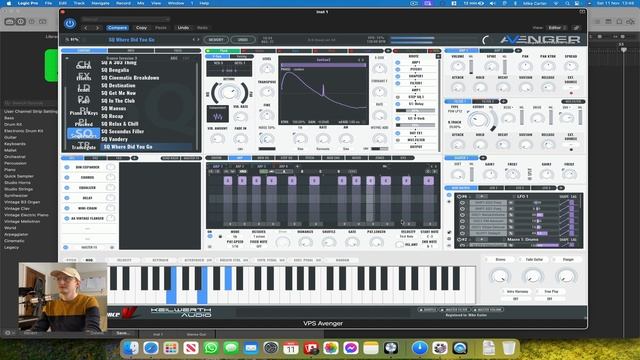This screenshot has height=360, width=640.
Task: Add a new FILTER tab plus
Action: [x=504, y=101]
